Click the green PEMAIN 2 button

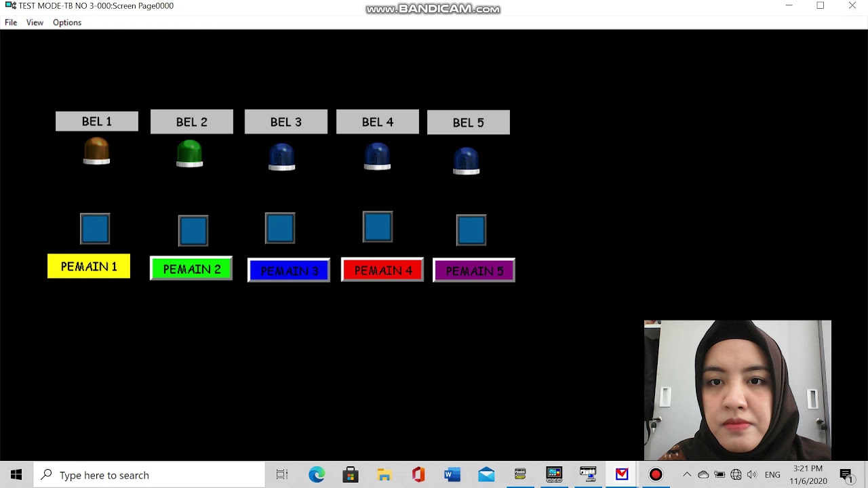[x=191, y=269]
